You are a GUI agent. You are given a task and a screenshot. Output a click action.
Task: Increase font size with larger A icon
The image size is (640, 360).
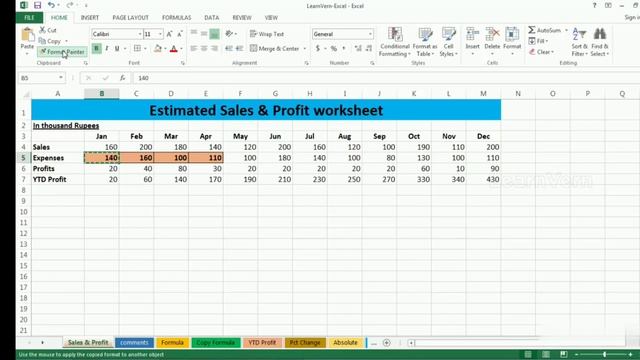(x=169, y=34)
